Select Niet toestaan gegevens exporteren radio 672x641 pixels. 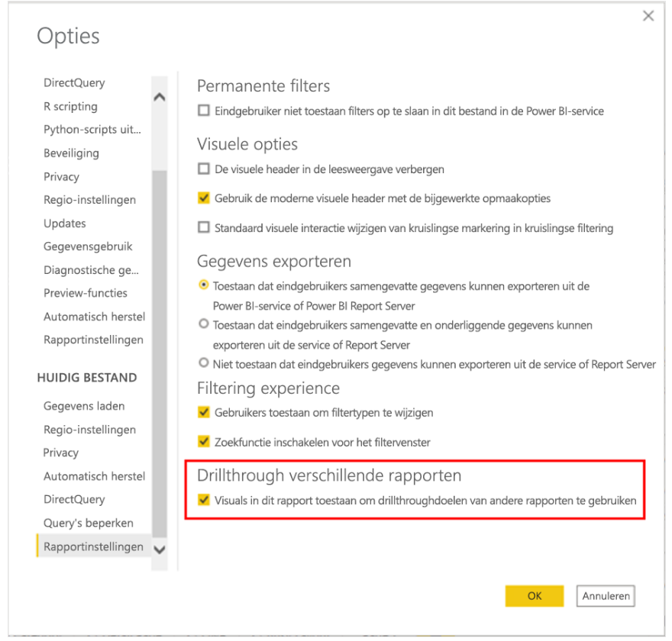click(x=204, y=363)
